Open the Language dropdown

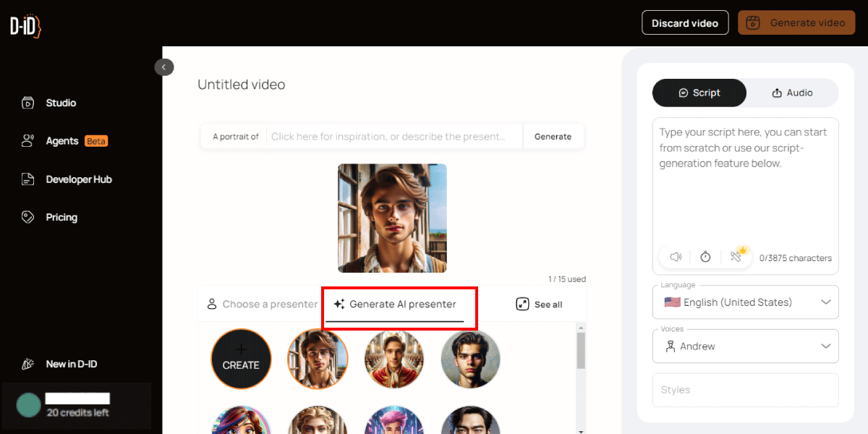pyautogui.click(x=745, y=302)
